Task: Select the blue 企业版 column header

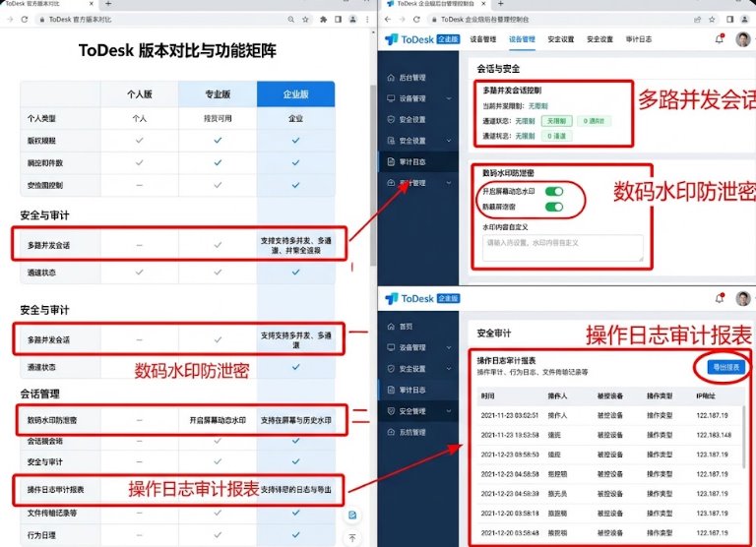Action: click(x=295, y=94)
